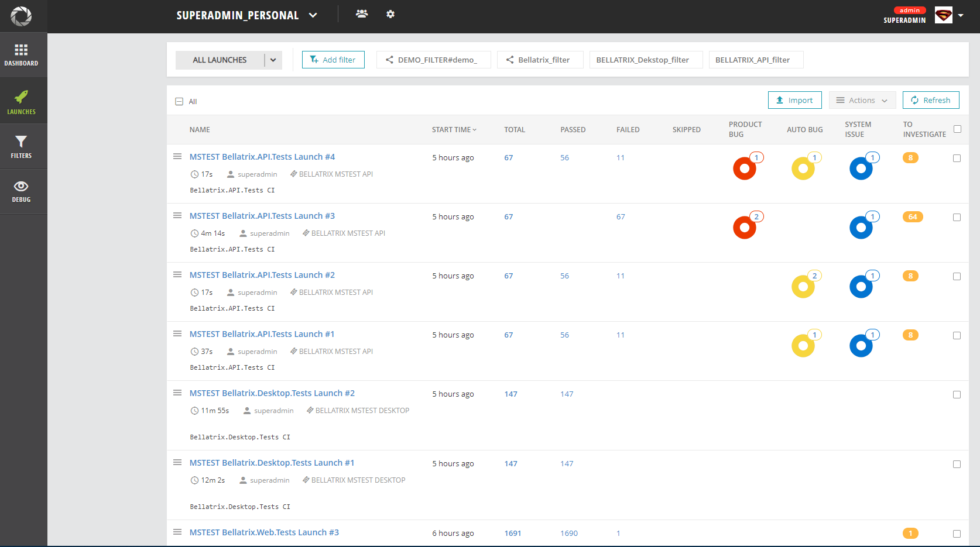The width and height of the screenshot is (980, 547).
Task: Open hamburger menu for API.Tests Launch #1
Action: point(177,333)
